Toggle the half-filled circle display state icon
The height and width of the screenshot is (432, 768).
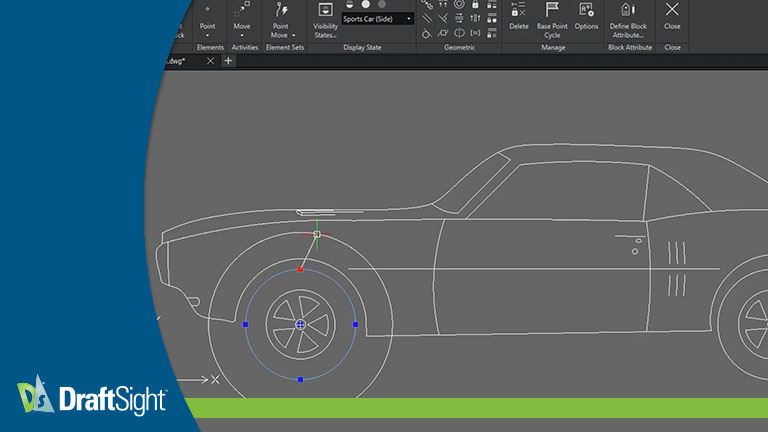pyautogui.click(x=349, y=4)
